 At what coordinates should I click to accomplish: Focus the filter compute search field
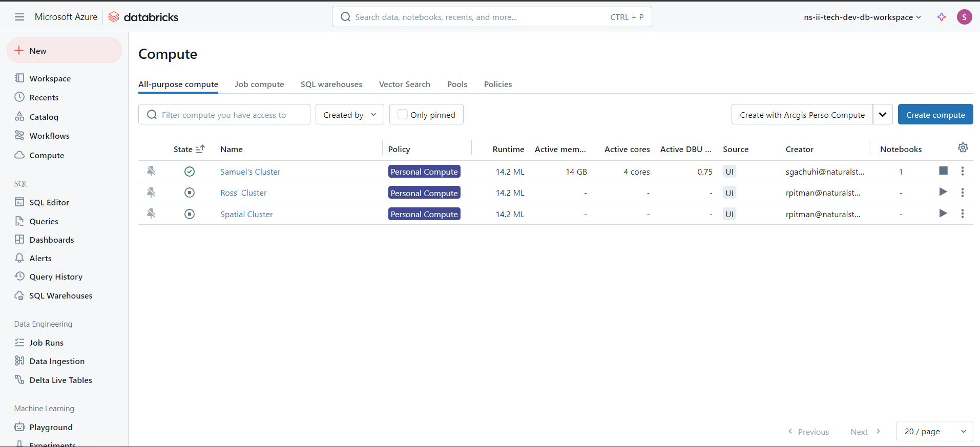click(224, 115)
